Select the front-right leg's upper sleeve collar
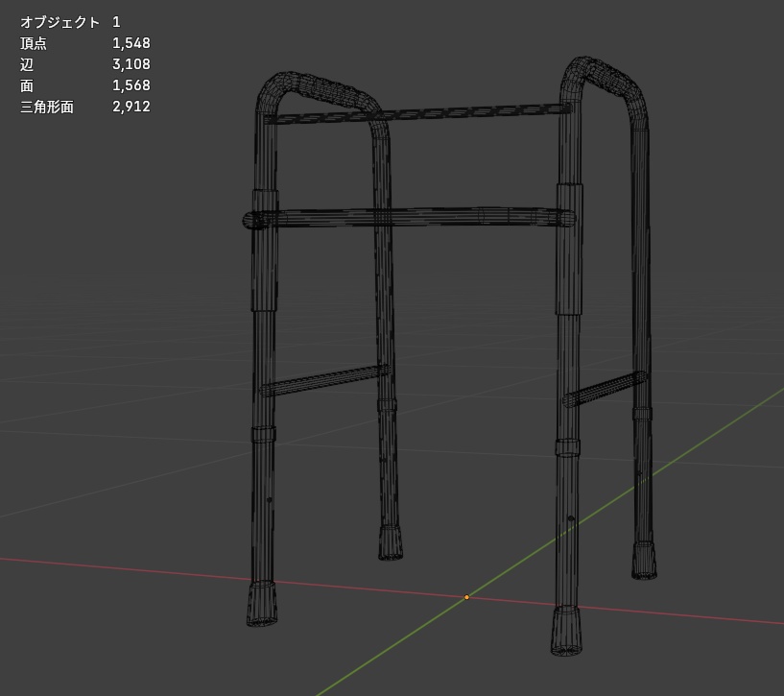Viewport: 784px width, 696px height. coord(569,250)
